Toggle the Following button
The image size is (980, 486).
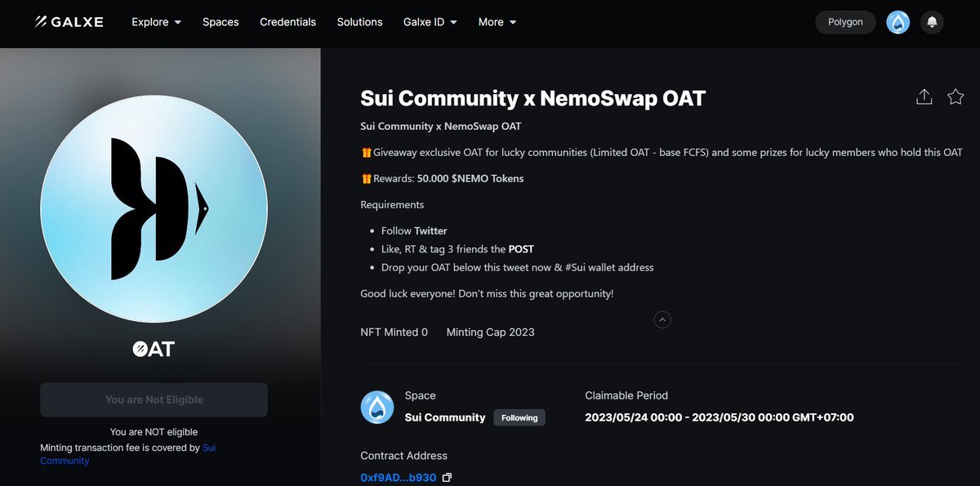[x=519, y=417]
